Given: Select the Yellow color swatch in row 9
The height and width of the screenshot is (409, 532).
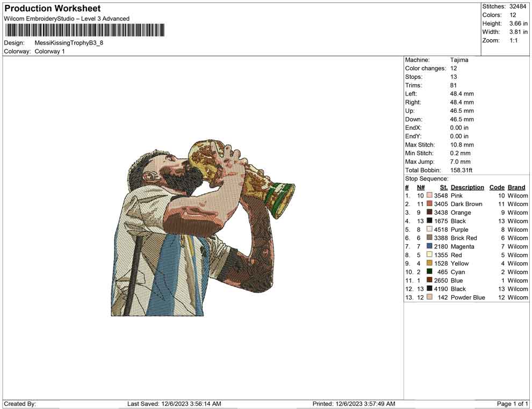Looking at the screenshot, I should (x=429, y=264).
